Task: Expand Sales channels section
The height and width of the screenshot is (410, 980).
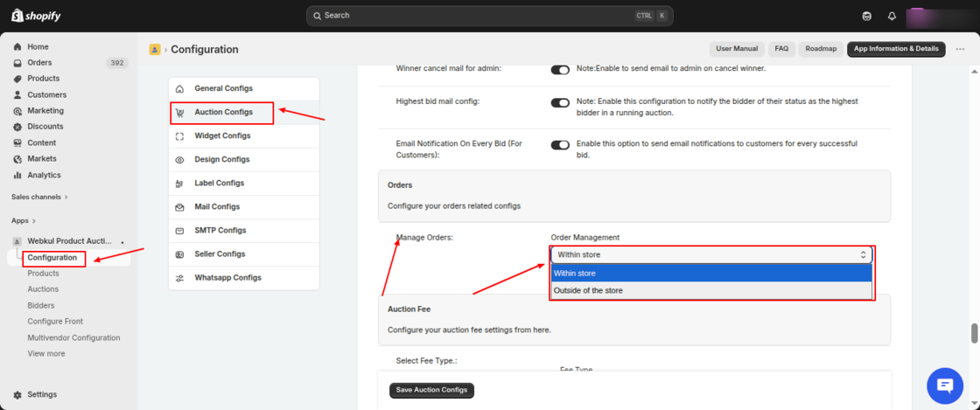Action: pyautogui.click(x=39, y=198)
